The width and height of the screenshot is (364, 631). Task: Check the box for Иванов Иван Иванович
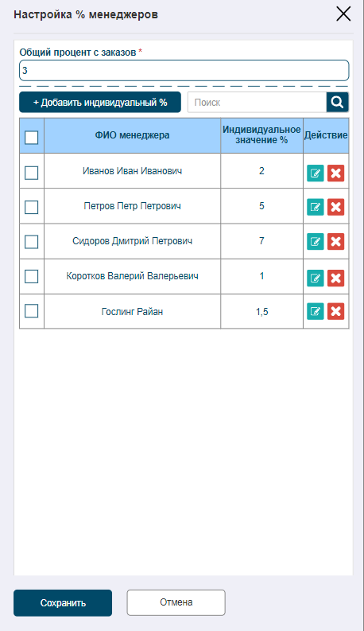[31, 173]
